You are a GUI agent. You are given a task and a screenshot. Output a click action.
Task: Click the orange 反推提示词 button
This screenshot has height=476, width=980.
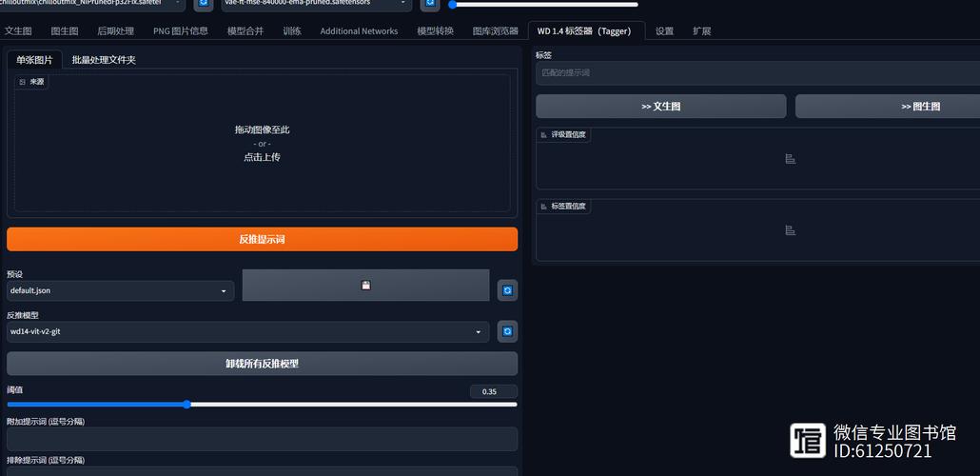[262, 240]
